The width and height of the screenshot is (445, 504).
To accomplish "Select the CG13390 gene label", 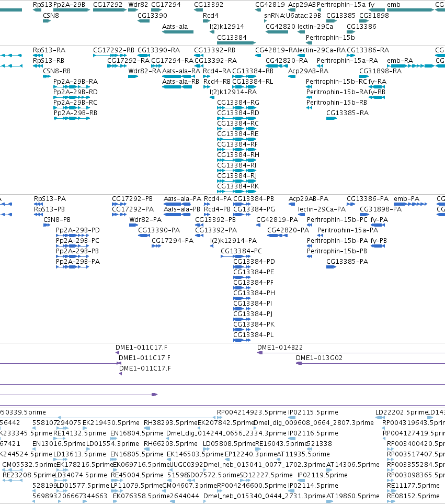I will tap(153, 15).
